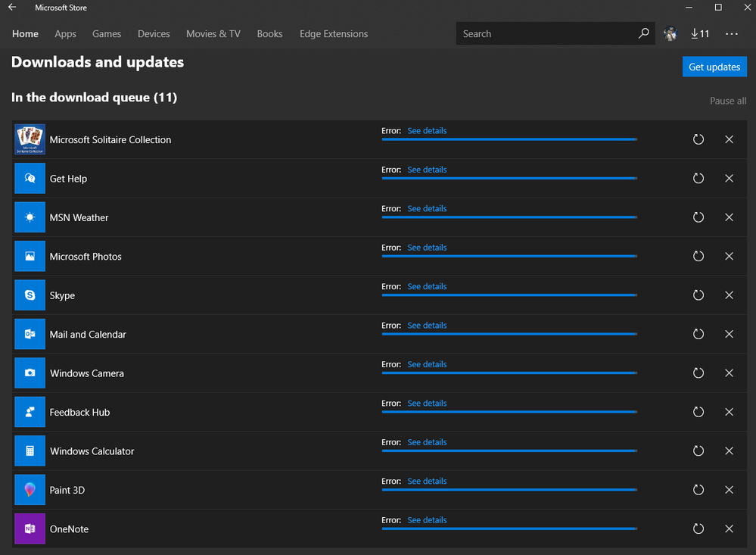The width and height of the screenshot is (756, 555).
Task: Open the Windows Camera app tile
Action: tap(30, 373)
